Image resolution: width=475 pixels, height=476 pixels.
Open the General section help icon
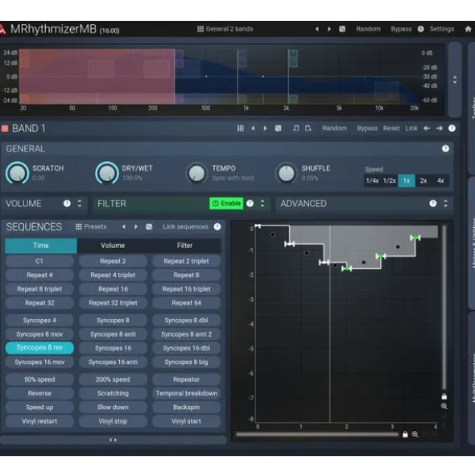[x=445, y=148]
